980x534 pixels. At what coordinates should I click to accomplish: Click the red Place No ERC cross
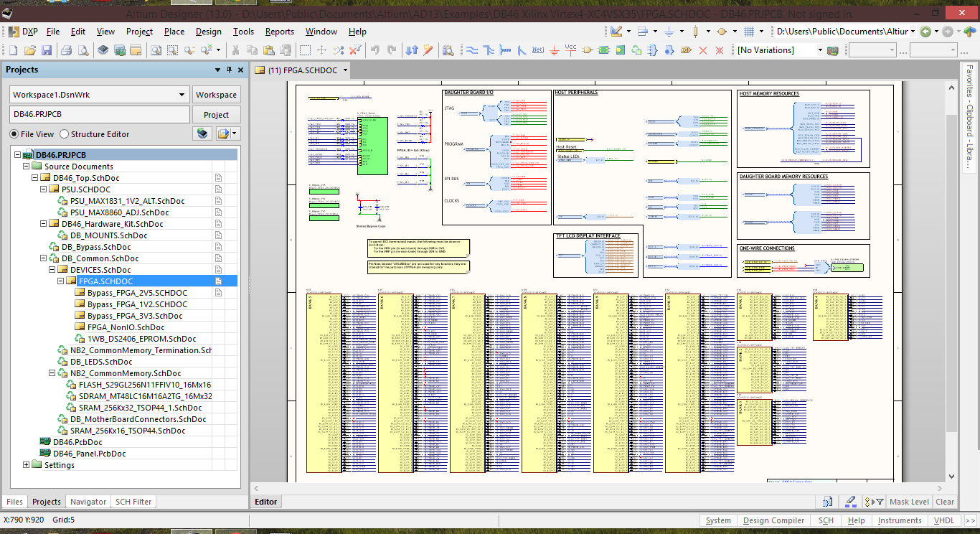pyautogui.click(x=702, y=50)
